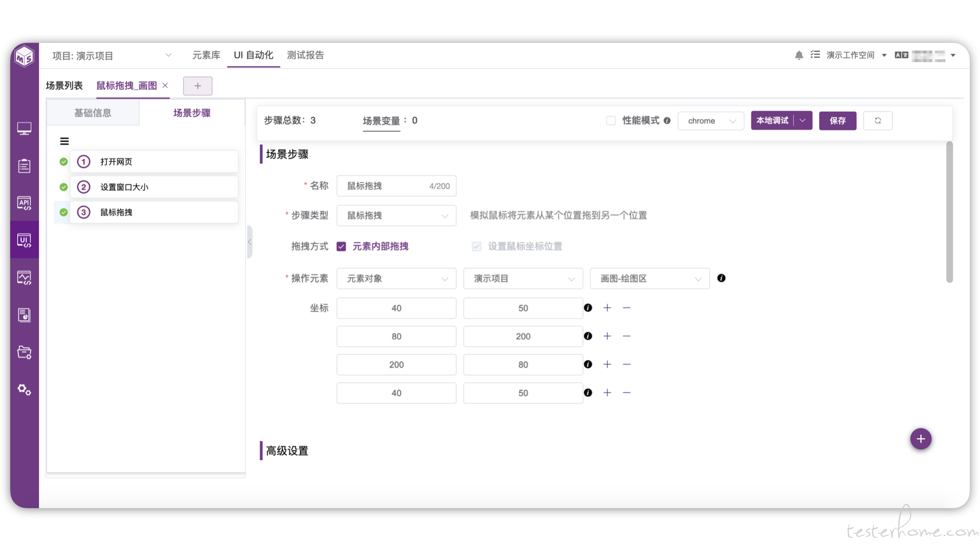Click the MeterSphere logo icon
The height and width of the screenshot is (551, 980).
click(24, 56)
